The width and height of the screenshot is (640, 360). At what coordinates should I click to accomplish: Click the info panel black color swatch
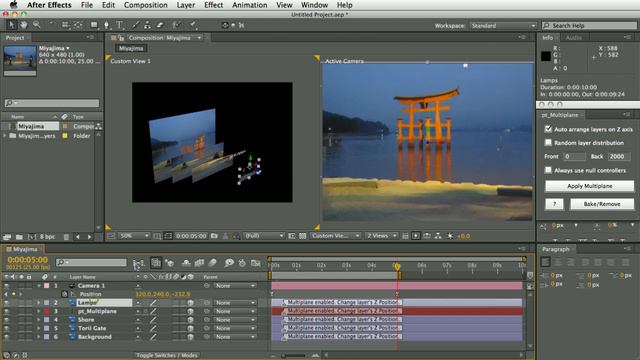[546, 56]
